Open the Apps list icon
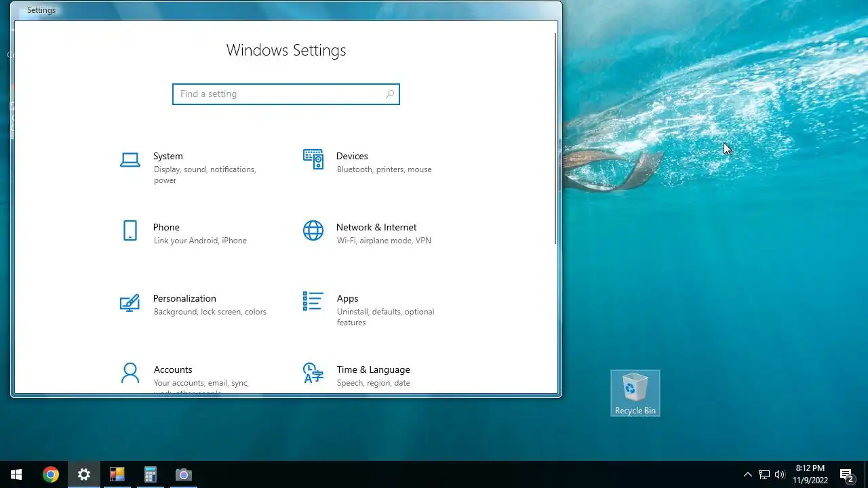This screenshot has height=488, width=868. coord(313,302)
